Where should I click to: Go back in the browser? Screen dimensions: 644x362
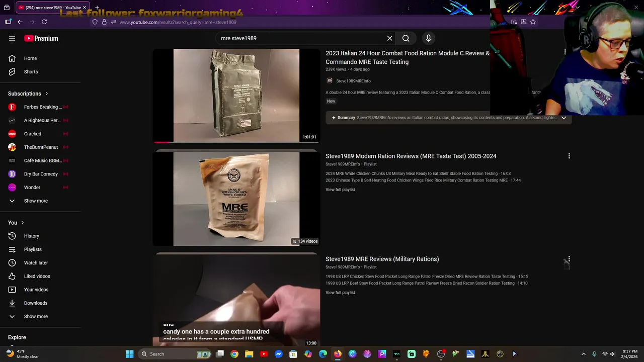pos(20,22)
